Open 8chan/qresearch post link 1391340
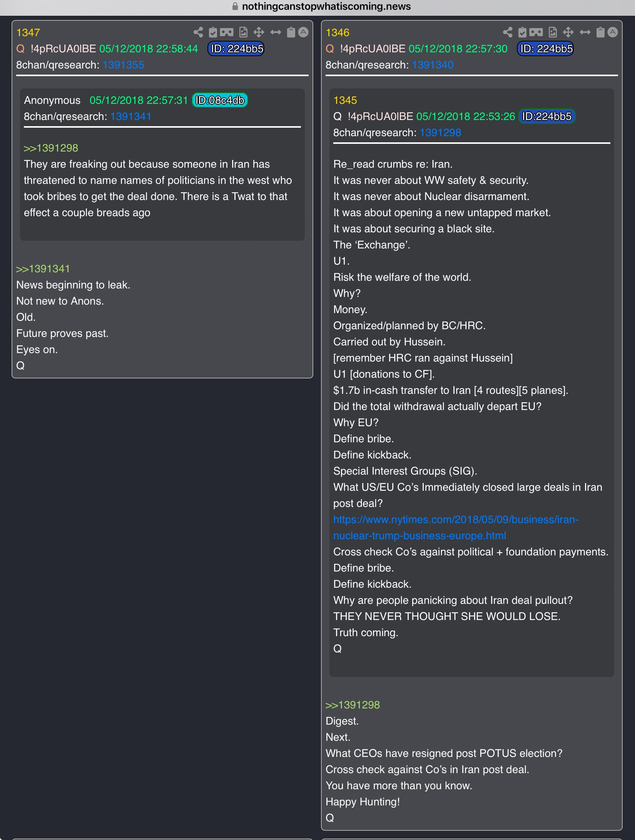Screen dimensions: 635x840 point(433,65)
